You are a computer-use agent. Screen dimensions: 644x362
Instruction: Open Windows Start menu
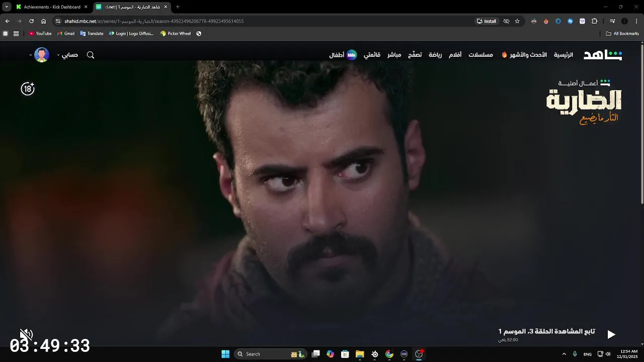pos(225,354)
